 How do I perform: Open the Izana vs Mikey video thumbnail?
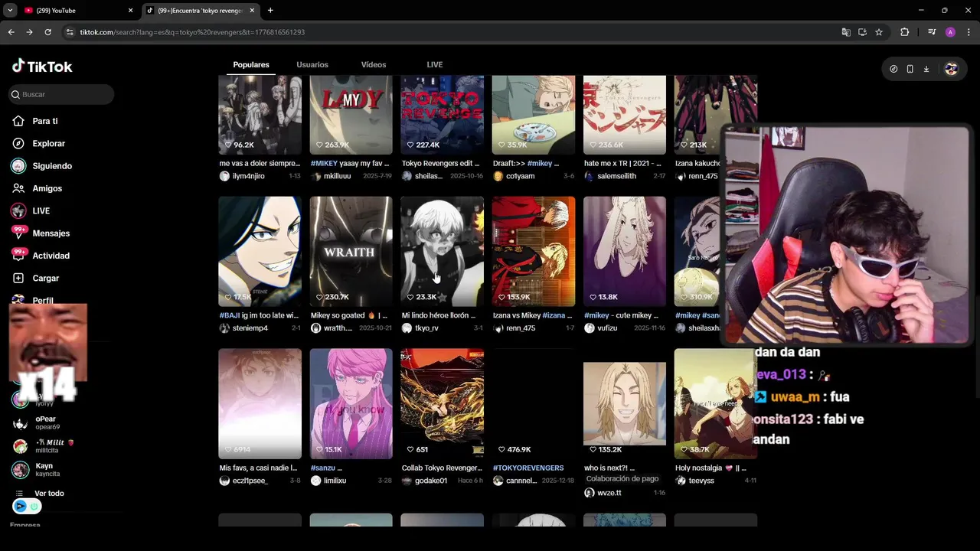click(x=534, y=251)
